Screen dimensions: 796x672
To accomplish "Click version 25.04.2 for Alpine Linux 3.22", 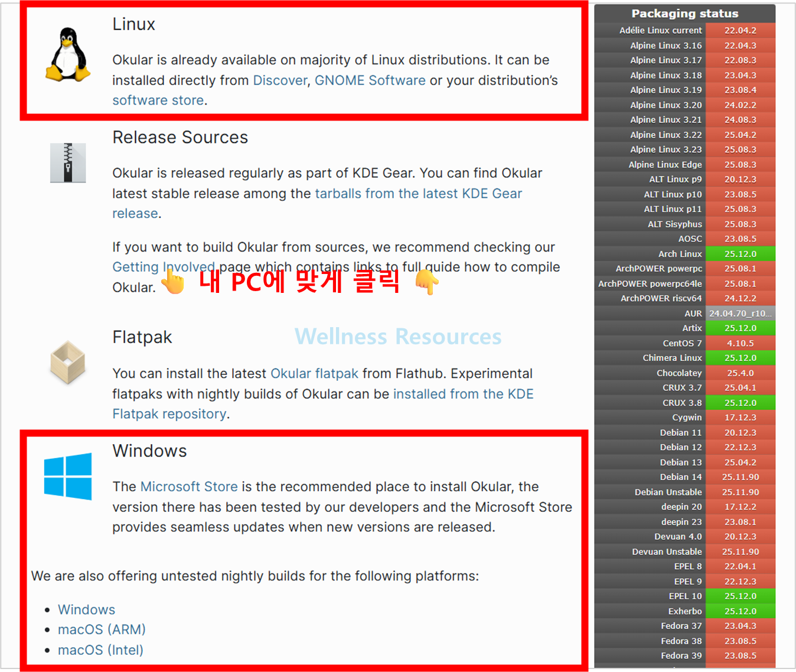I will 740,135.
